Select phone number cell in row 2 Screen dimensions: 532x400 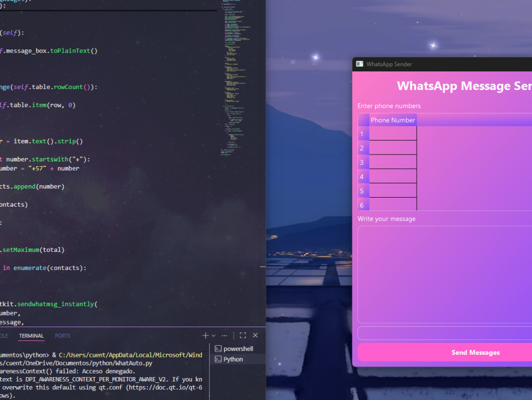coord(393,148)
